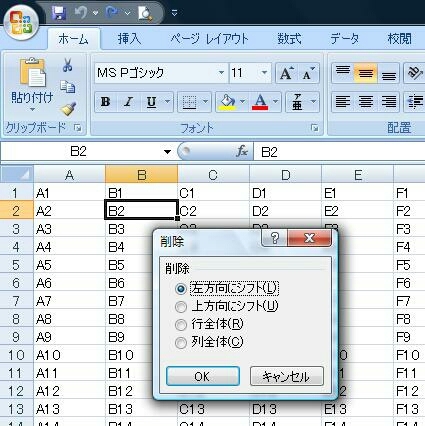Image resolution: width=425 pixels, height=426 pixels.
Task: Decrease font size with the small A
Action: click(x=308, y=73)
